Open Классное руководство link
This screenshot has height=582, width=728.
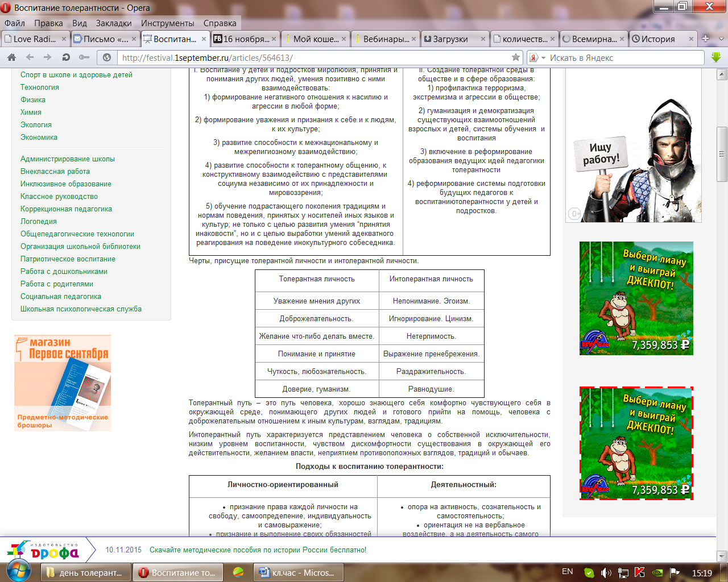(x=59, y=196)
